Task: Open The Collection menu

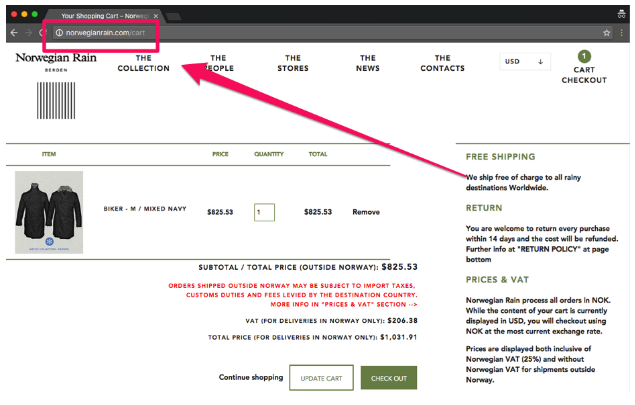Action: tap(143, 63)
